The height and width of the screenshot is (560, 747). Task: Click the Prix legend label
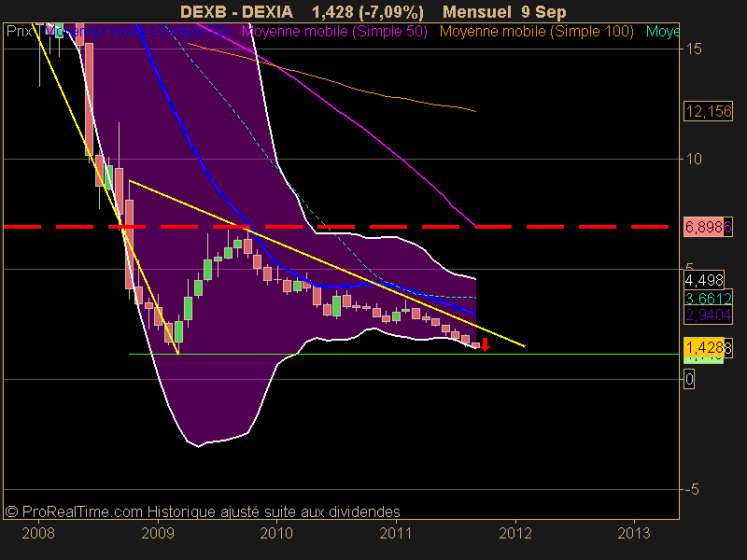point(19,32)
